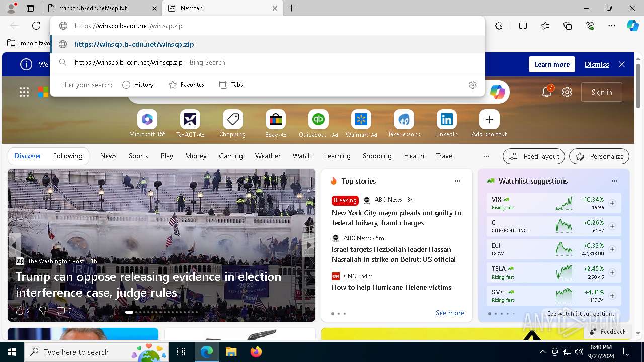644x362 pixels.
Task: Click the Learn more button
Action: (x=552, y=64)
